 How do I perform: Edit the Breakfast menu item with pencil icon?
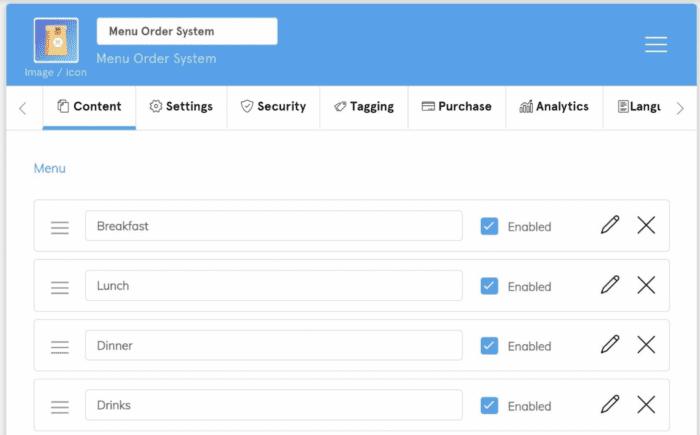tap(610, 225)
